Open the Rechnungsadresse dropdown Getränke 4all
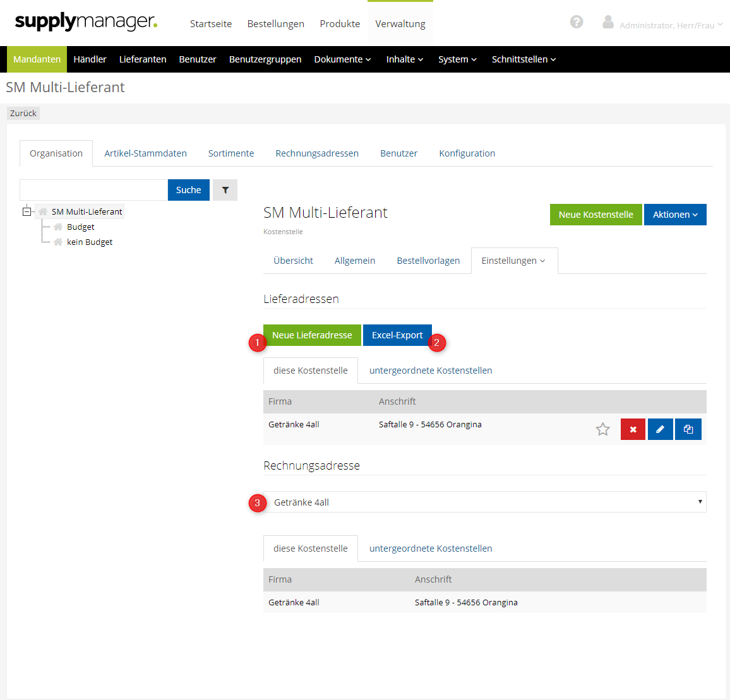730x700 pixels. coord(484,502)
